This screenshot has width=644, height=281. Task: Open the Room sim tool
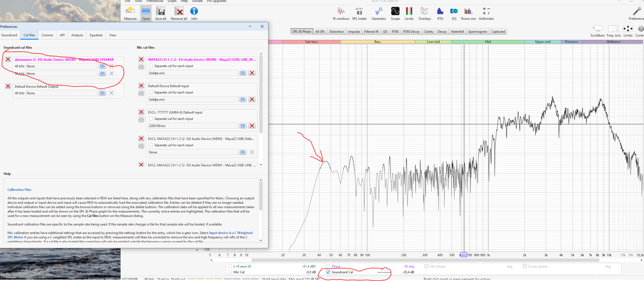(x=468, y=14)
